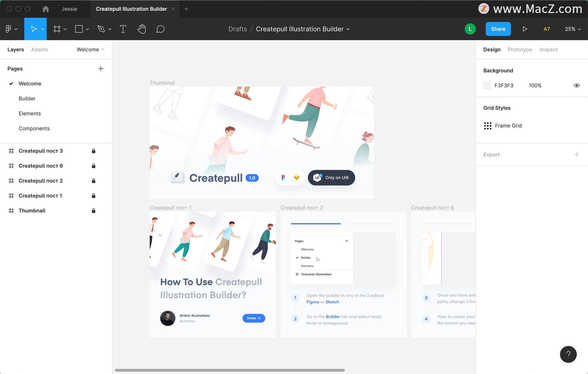Click the Swipe button in пост 1 frame
Screen dimensions: 588x374
click(x=254, y=318)
